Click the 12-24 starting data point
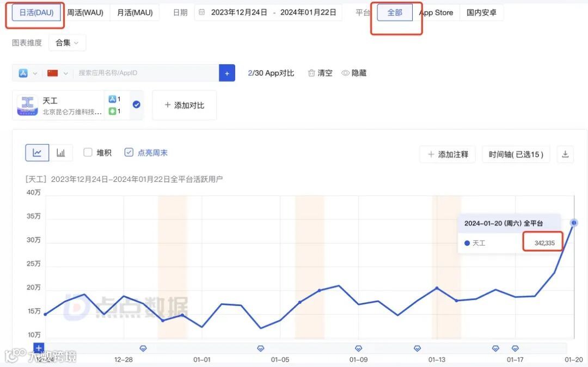 click(45, 315)
